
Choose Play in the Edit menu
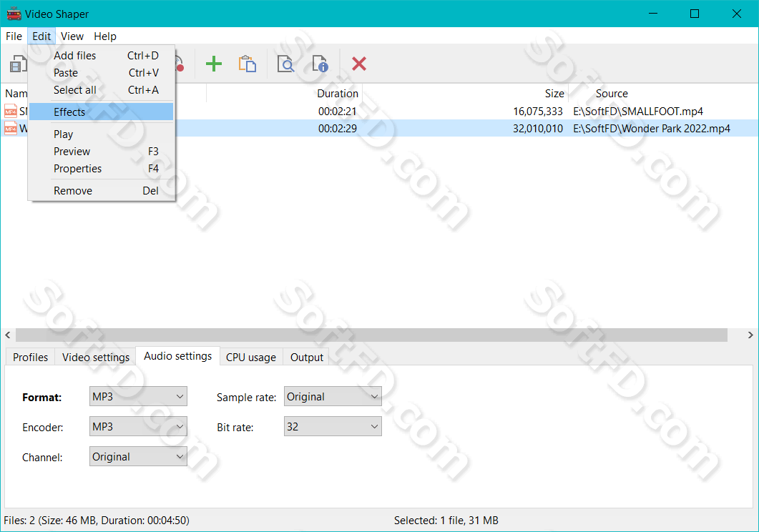point(101,134)
